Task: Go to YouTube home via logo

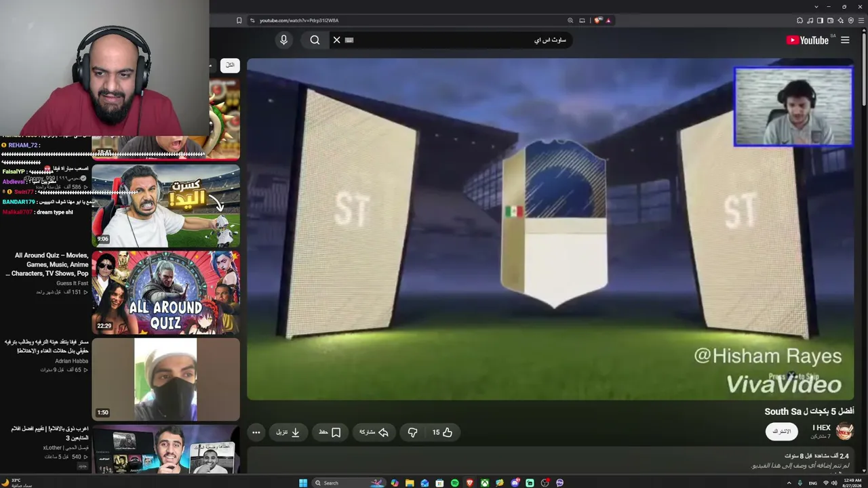Action: (x=807, y=40)
